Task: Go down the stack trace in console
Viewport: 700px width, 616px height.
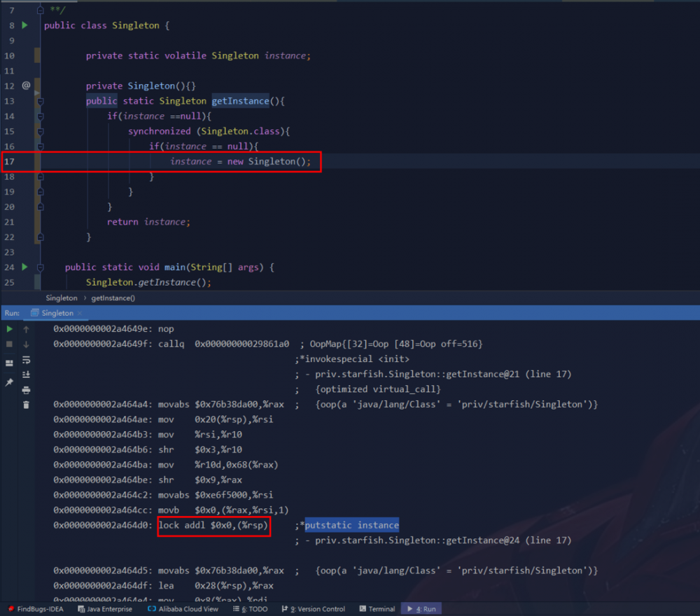Action: 27,344
